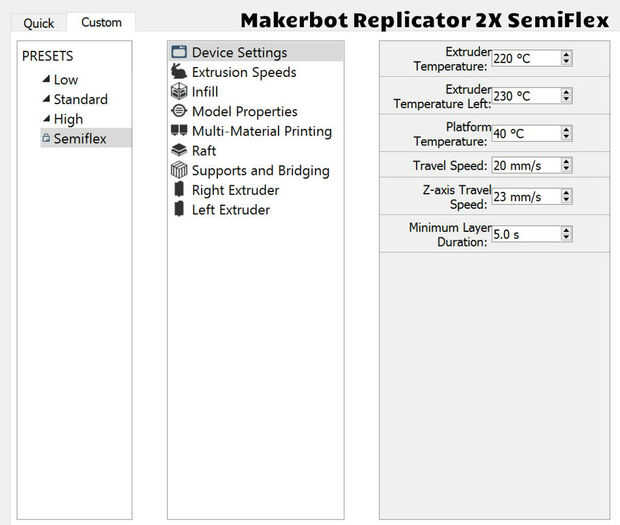
Task: Click the Left Extruder icon
Action: [x=179, y=209]
